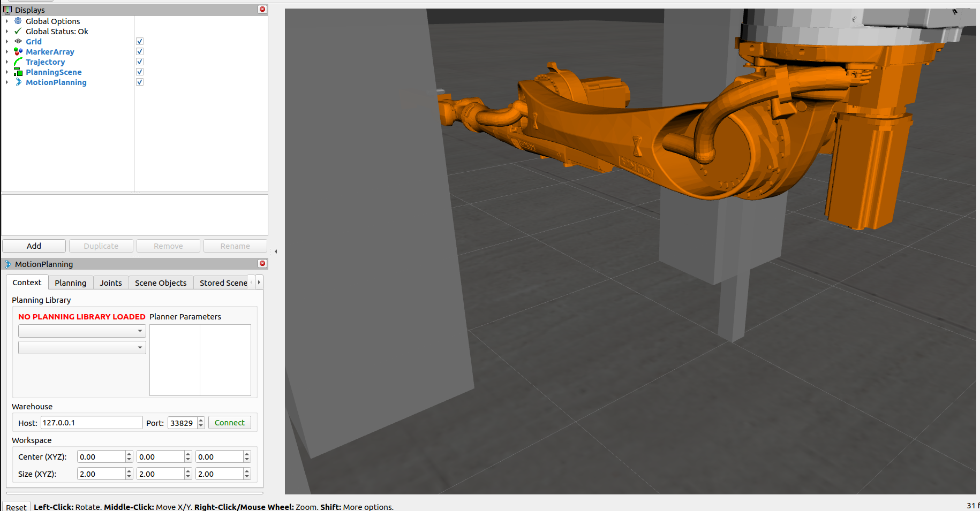
Task: Click the MarkerArray display icon
Action: tap(18, 51)
